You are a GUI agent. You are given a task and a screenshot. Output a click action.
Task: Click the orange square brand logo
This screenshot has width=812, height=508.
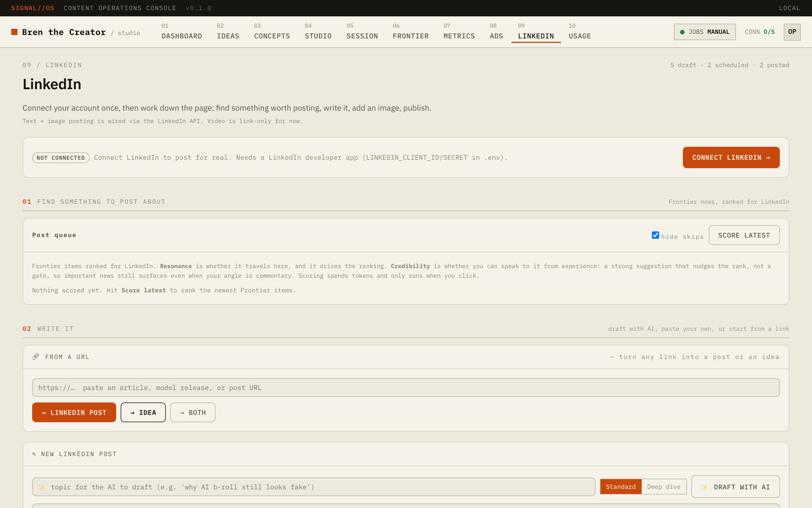pyautogui.click(x=14, y=32)
